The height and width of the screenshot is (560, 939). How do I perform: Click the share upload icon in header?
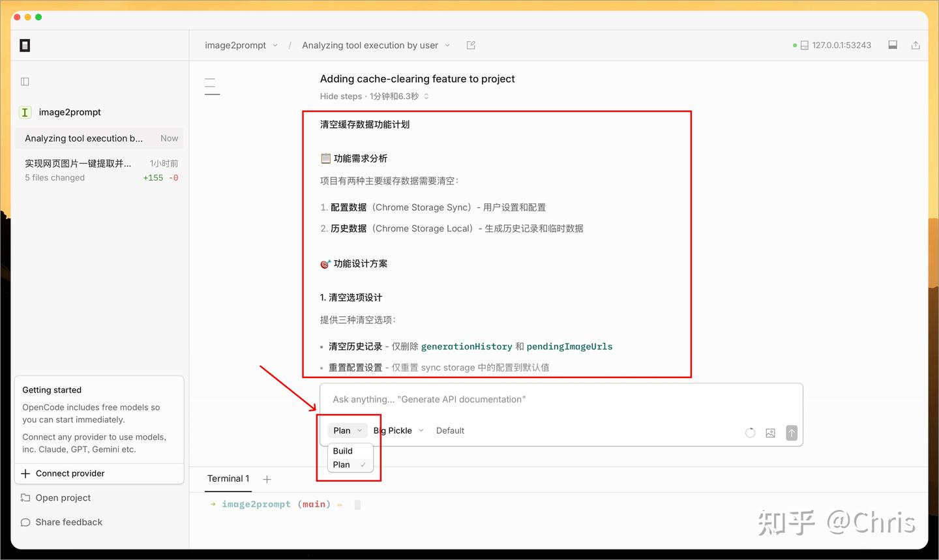[916, 45]
